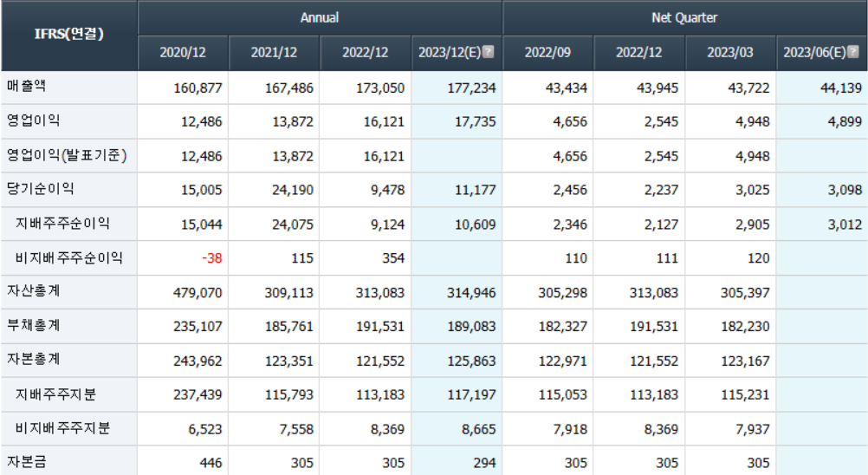Click the 4,899 estimated operating profit

pos(845,122)
